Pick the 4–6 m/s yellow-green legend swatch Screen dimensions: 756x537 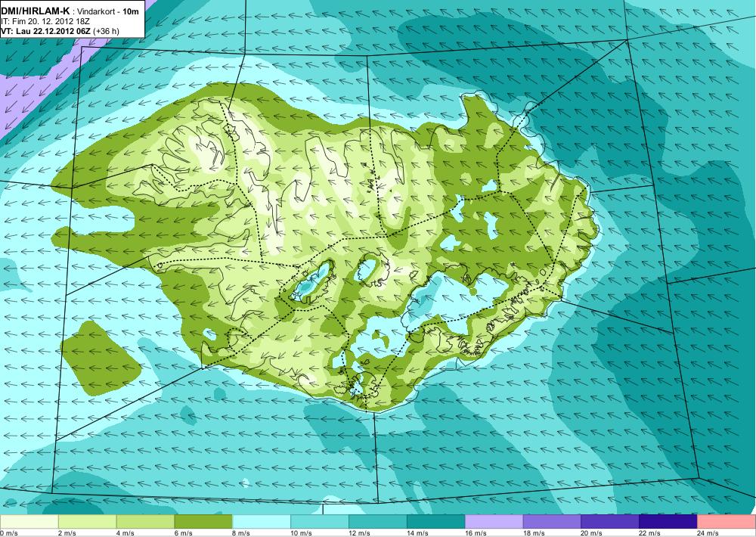pyautogui.click(x=146, y=522)
